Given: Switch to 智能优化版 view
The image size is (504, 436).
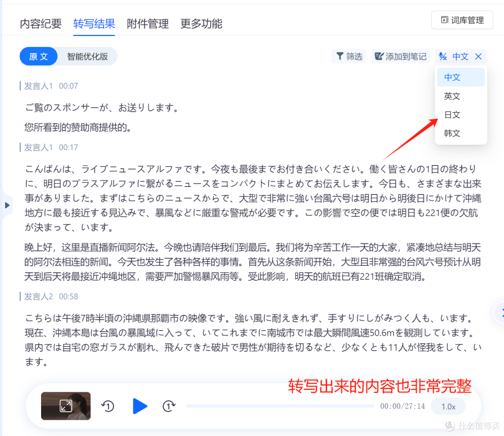Looking at the screenshot, I should (x=87, y=56).
